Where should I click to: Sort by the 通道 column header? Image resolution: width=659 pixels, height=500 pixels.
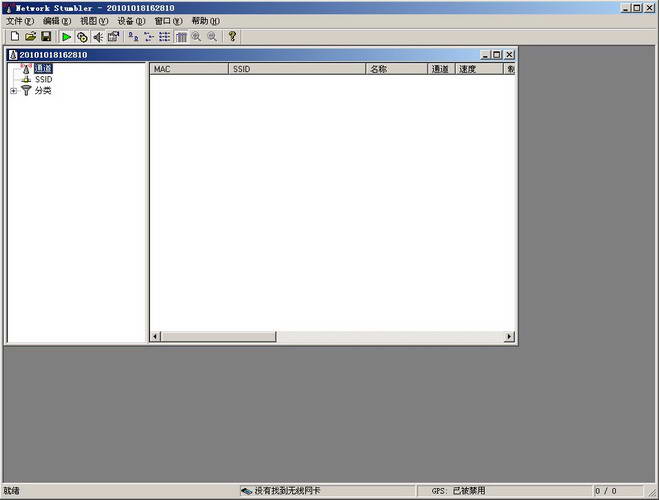coord(441,69)
